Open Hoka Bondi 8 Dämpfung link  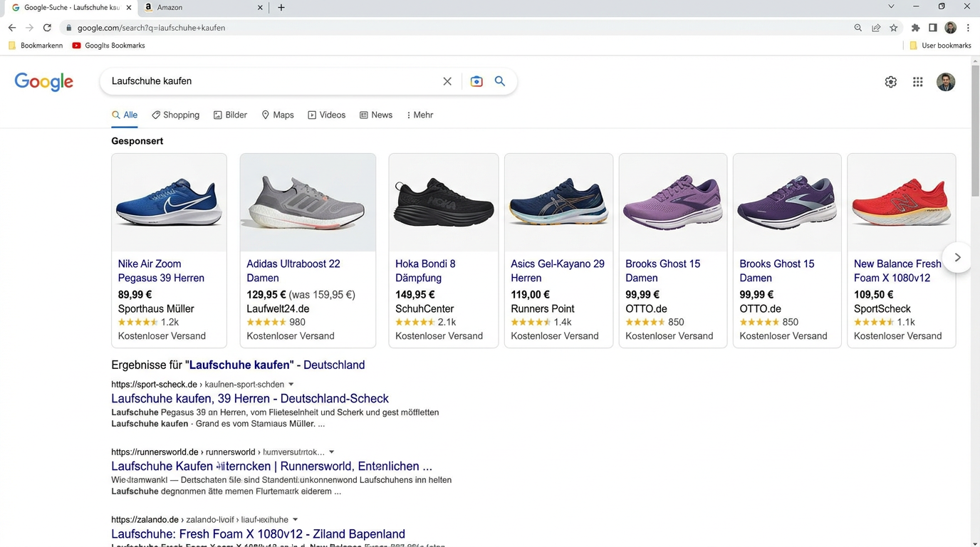tap(425, 271)
